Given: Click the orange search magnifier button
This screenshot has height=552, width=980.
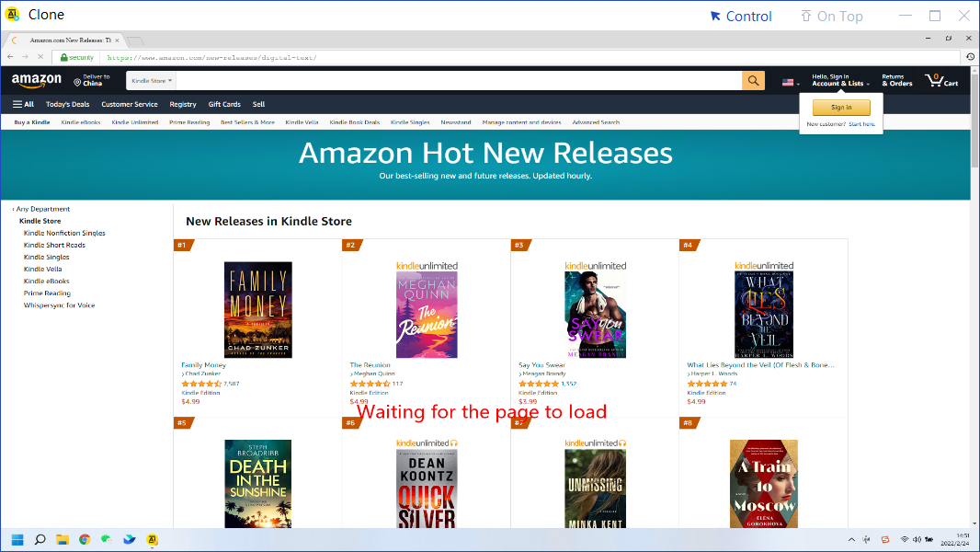Looking at the screenshot, I should [x=753, y=81].
